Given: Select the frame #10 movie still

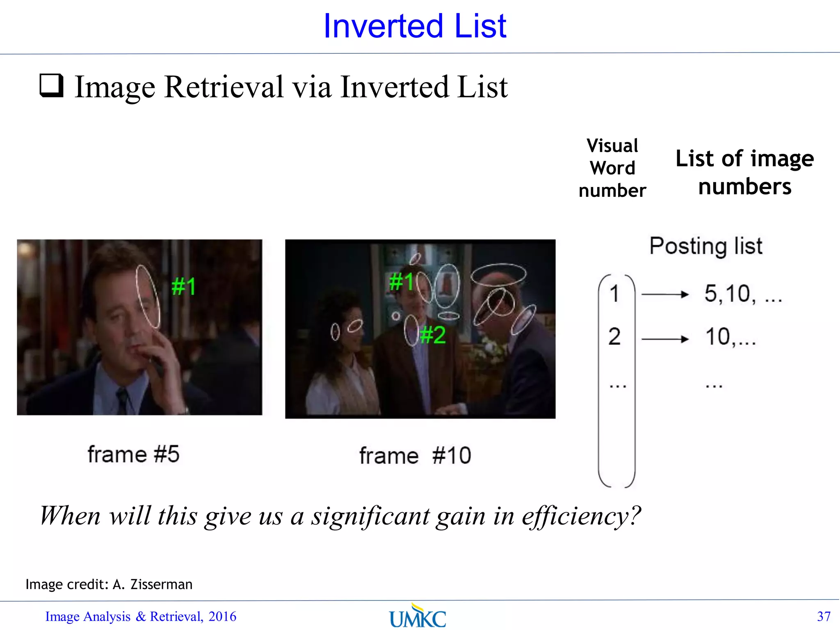Looking at the screenshot, I should point(420,329).
